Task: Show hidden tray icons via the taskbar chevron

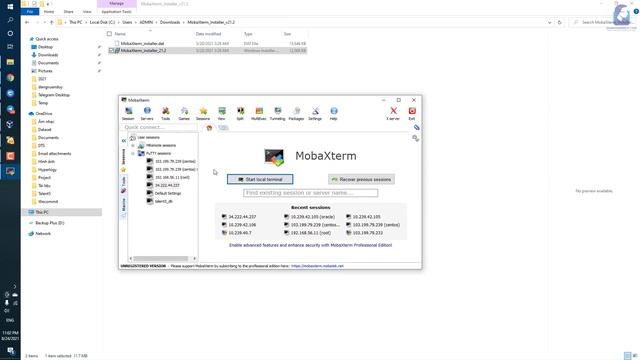Action: [14, 287]
